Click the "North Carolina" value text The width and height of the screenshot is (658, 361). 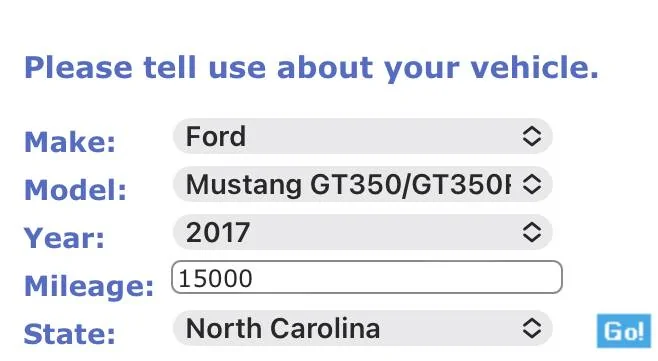pyautogui.click(x=283, y=328)
